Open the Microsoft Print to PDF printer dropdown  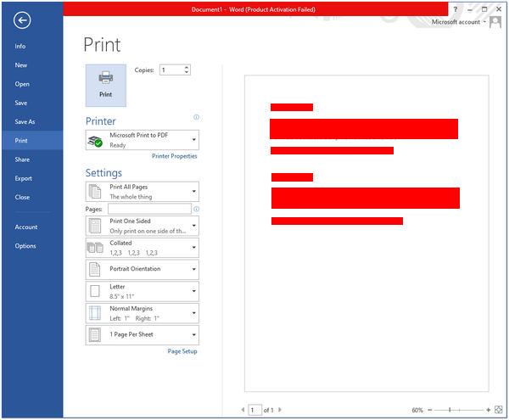143,140
